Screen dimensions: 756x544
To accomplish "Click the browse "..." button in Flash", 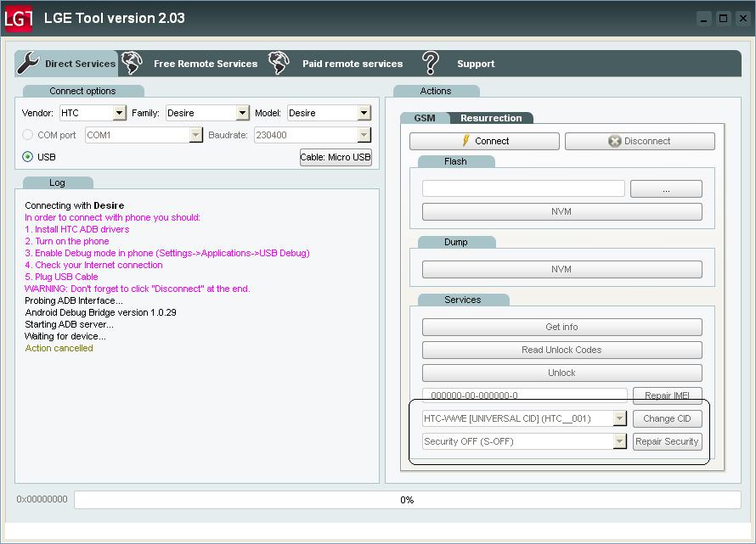I will (666, 189).
